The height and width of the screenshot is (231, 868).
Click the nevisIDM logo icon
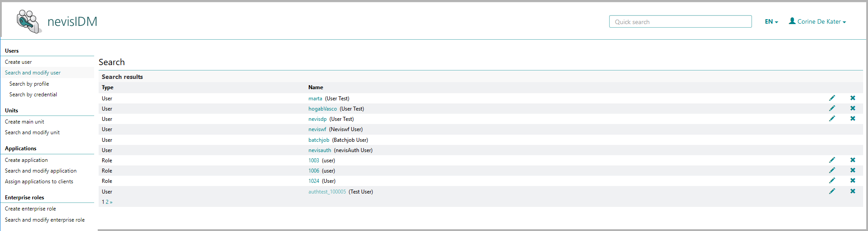pos(29,21)
